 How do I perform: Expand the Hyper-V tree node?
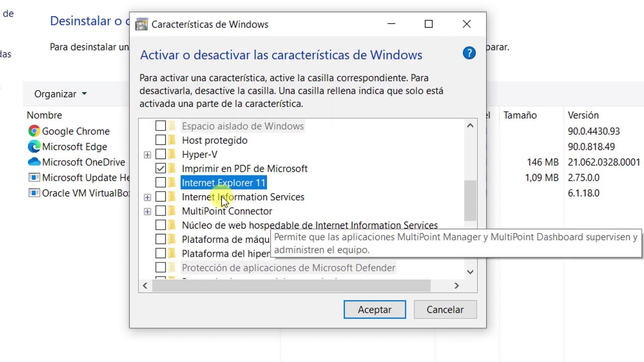point(147,155)
